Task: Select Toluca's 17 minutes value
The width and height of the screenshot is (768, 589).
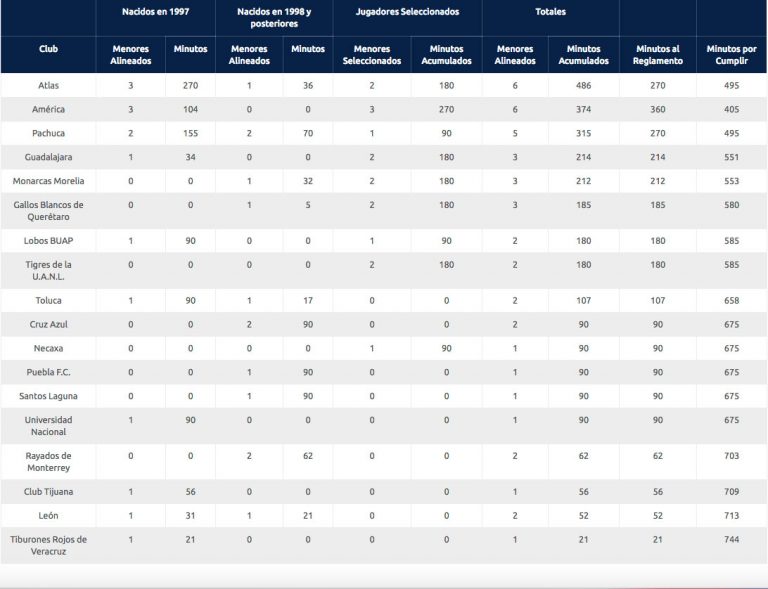Action: click(x=308, y=301)
